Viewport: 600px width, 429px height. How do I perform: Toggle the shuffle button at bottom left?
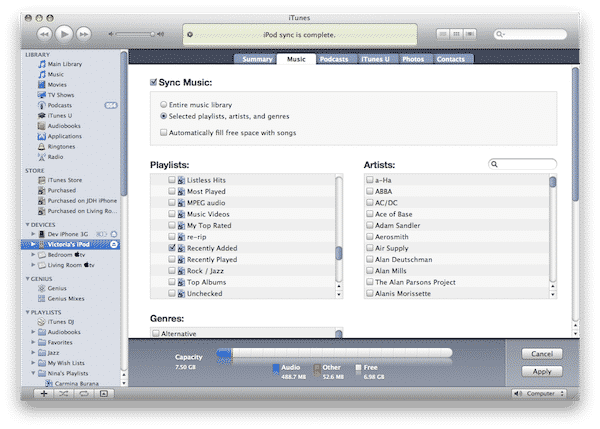click(64, 393)
